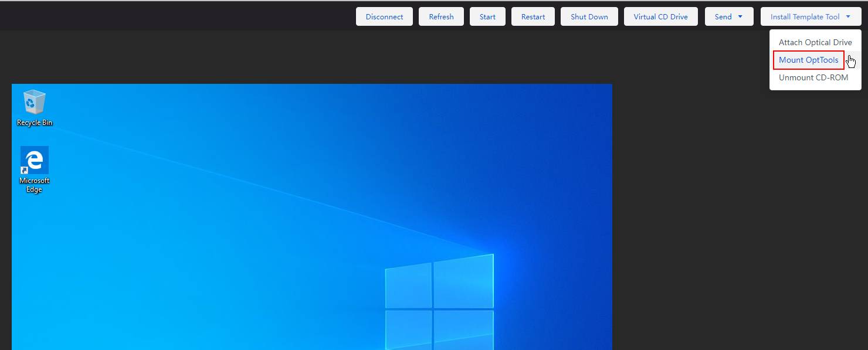Screen dimensions: 868x350
Task: Expand the Send dropdown
Action: click(729, 16)
